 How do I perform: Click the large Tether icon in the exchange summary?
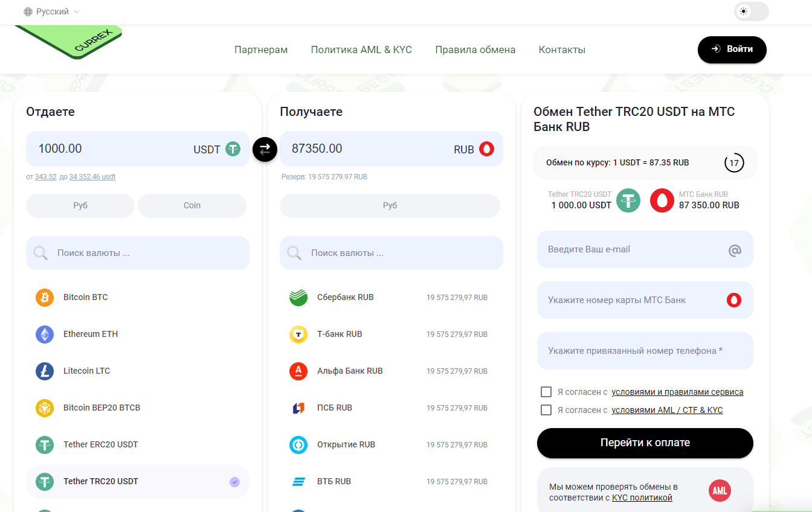pos(628,200)
